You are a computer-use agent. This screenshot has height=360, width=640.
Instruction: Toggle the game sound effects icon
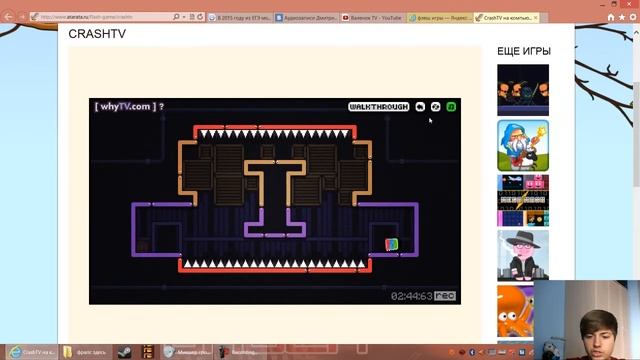coord(436,107)
